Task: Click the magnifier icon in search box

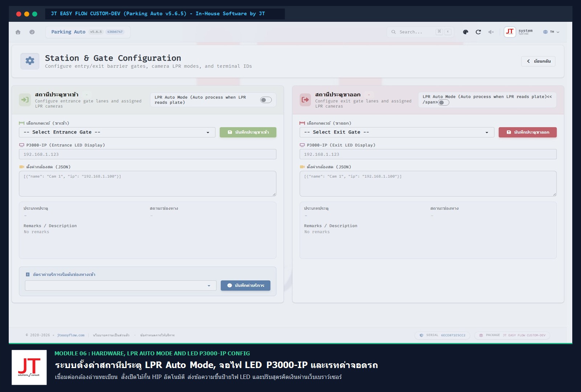Action: [393, 32]
